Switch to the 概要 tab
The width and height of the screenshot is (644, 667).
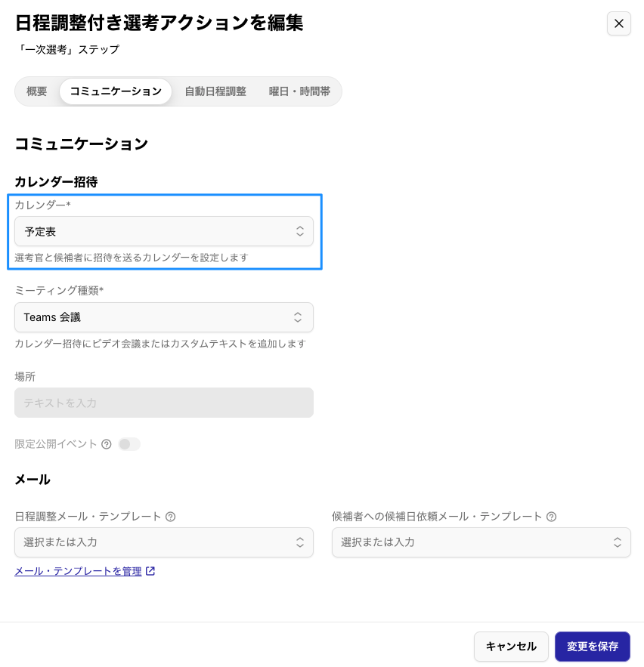37,91
